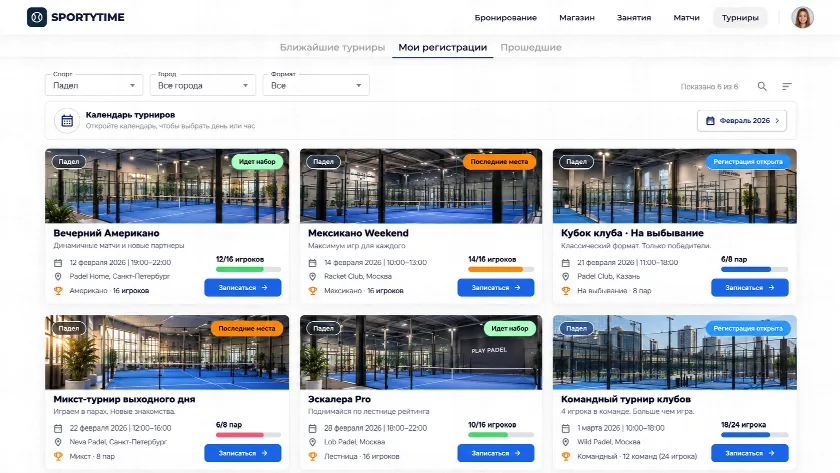
Task: Open the user profile avatar
Action: click(802, 17)
